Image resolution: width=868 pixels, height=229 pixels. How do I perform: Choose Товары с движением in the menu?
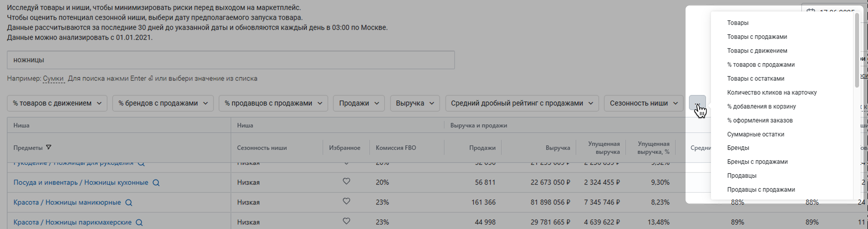757,51
